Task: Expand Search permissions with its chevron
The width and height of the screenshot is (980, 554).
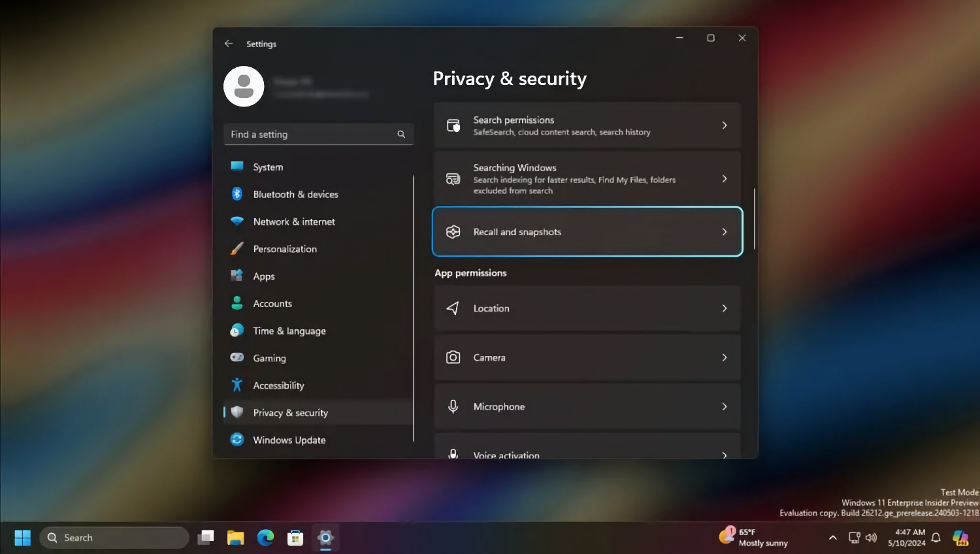Action: tap(724, 125)
